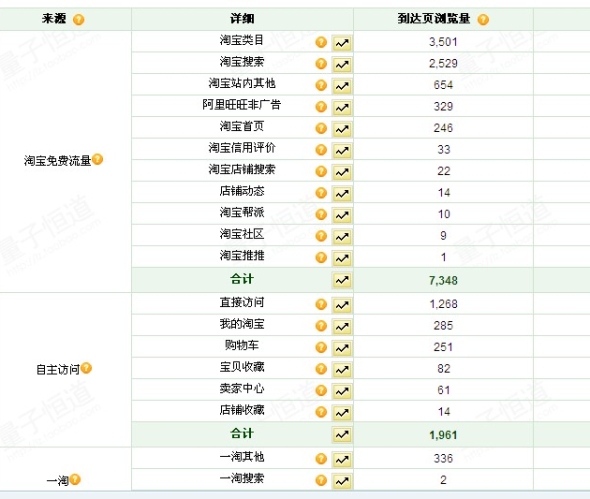Show help for 宝贝收藏 row

click(321, 368)
